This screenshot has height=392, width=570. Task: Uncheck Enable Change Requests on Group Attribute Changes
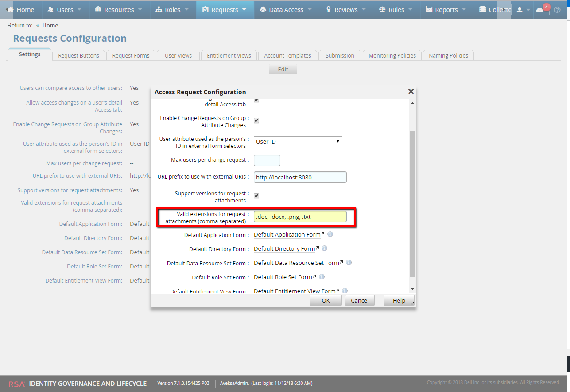tap(256, 120)
